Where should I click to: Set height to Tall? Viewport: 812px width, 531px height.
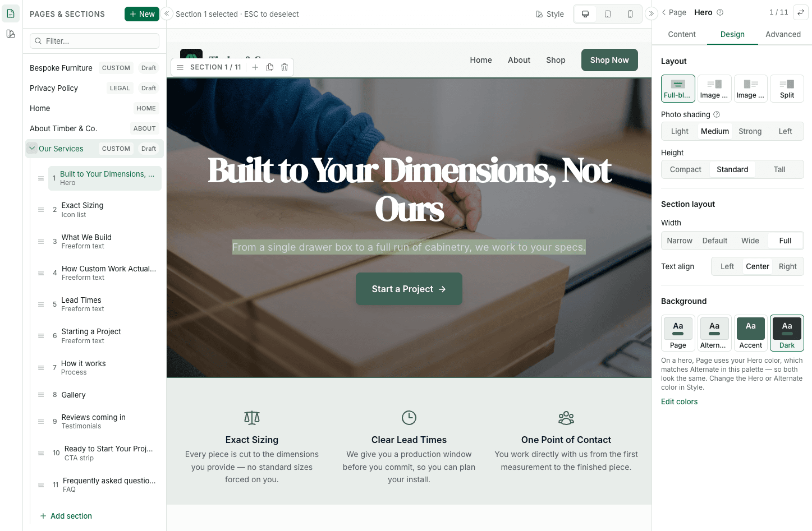[779, 169]
